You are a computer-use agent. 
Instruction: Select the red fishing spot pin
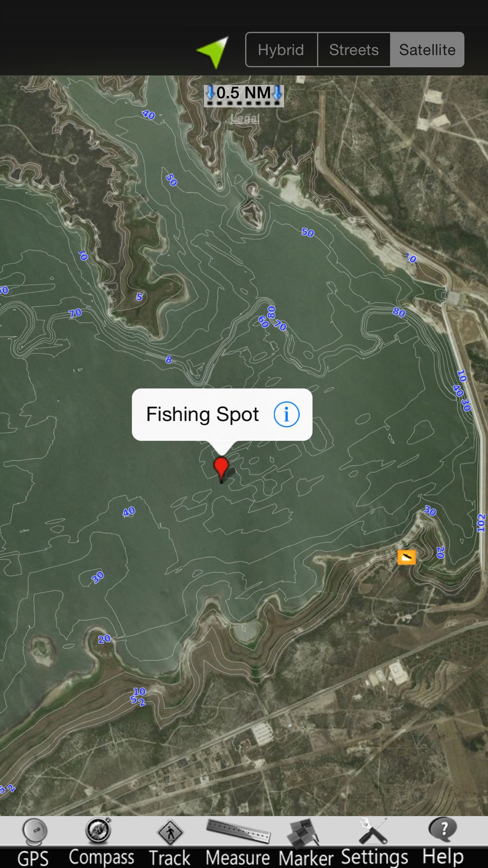[222, 470]
